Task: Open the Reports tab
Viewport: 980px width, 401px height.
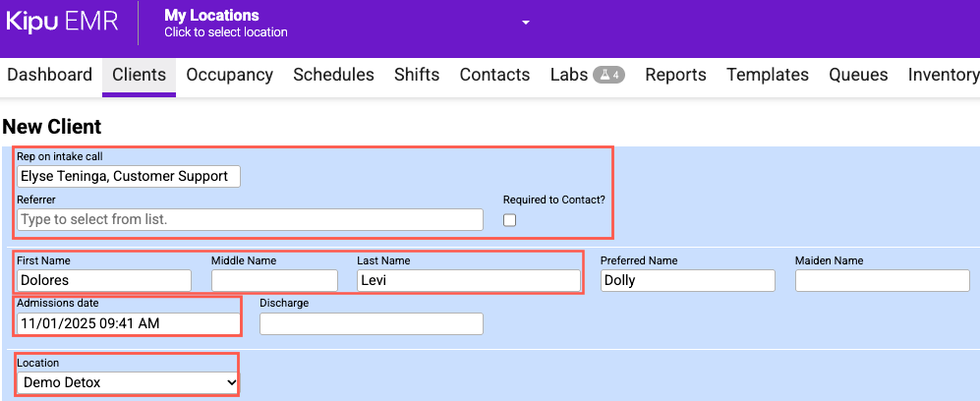Action: click(x=675, y=75)
